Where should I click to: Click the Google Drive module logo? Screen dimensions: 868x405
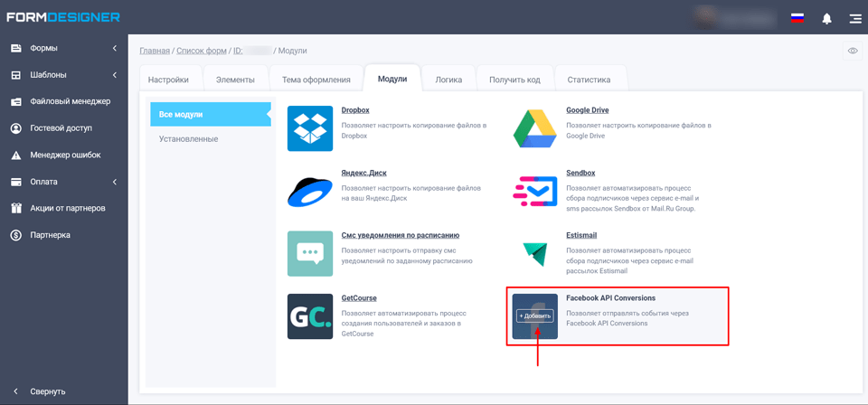[534, 128]
